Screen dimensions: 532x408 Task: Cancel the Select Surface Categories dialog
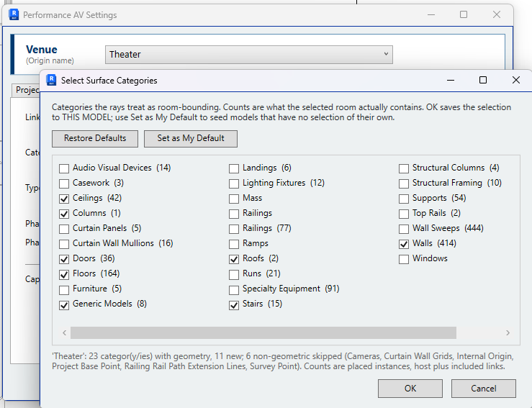tap(484, 389)
